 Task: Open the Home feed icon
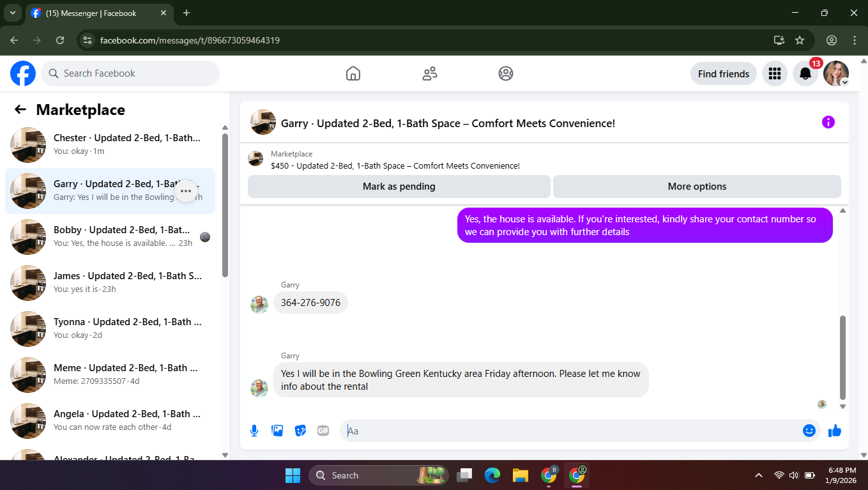pyautogui.click(x=353, y=73)
